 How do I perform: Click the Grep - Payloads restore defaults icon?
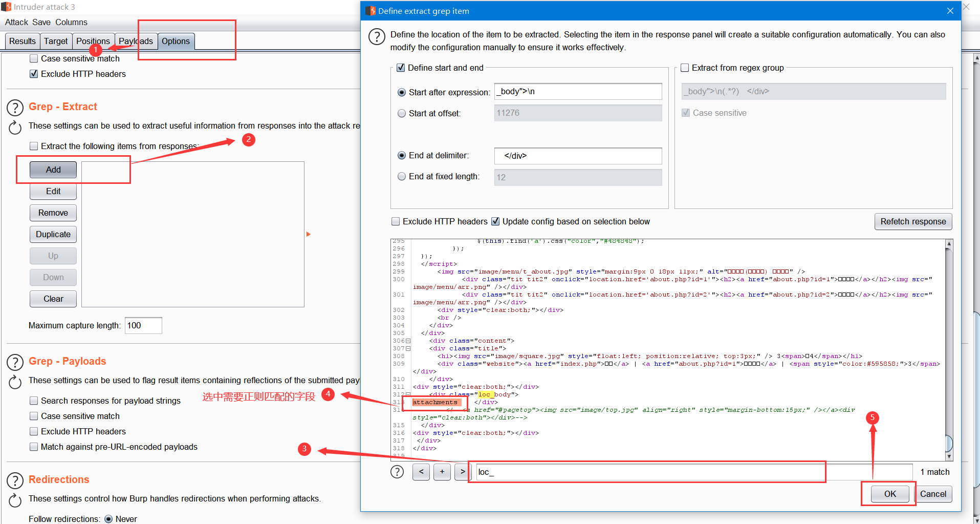[x=15, y=382]
